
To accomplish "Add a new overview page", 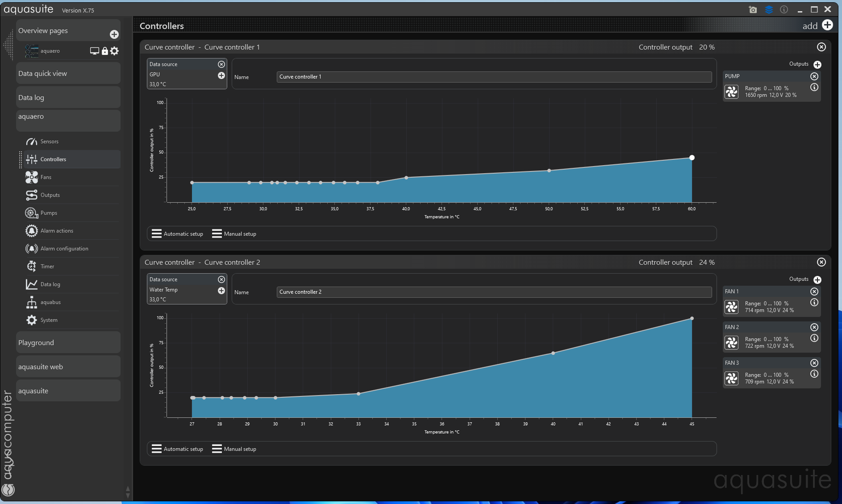I will coord(114,34).
